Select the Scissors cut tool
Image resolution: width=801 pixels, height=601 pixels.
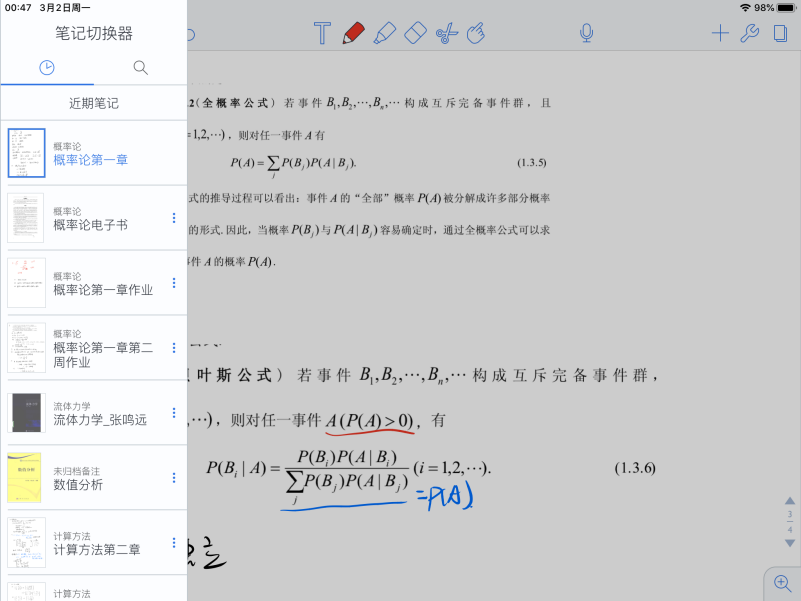(447, 33)
